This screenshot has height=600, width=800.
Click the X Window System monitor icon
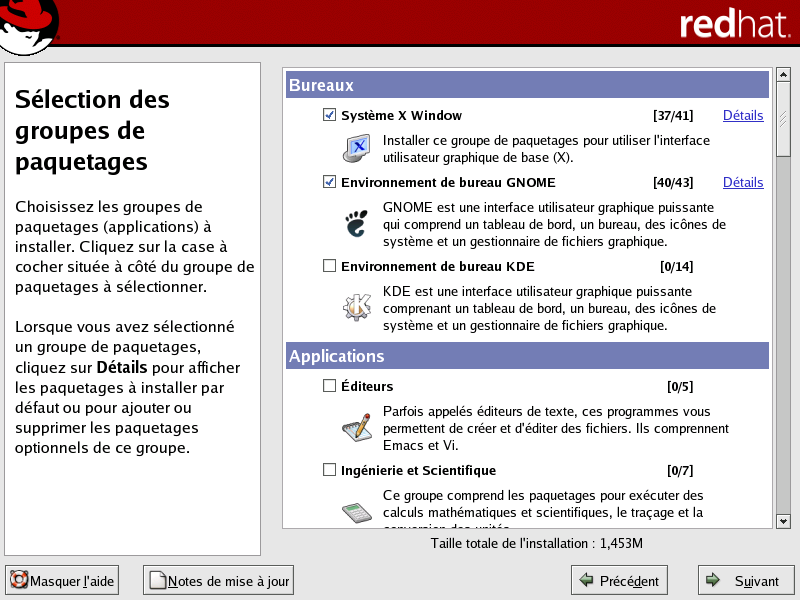pyautogui.click(x=357, y=148)
